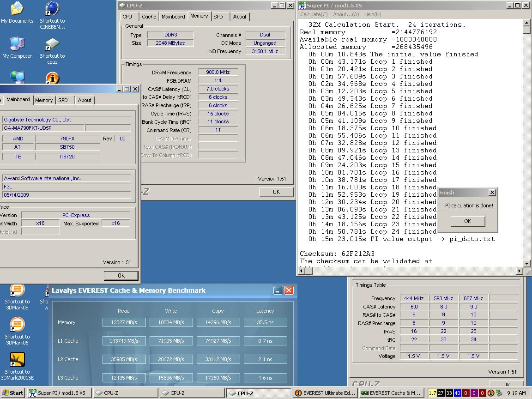This screenshot has width=532, height=399.
Task: Click the DRAM Frequency value 900.0 MHz
Action: point(218,72)
